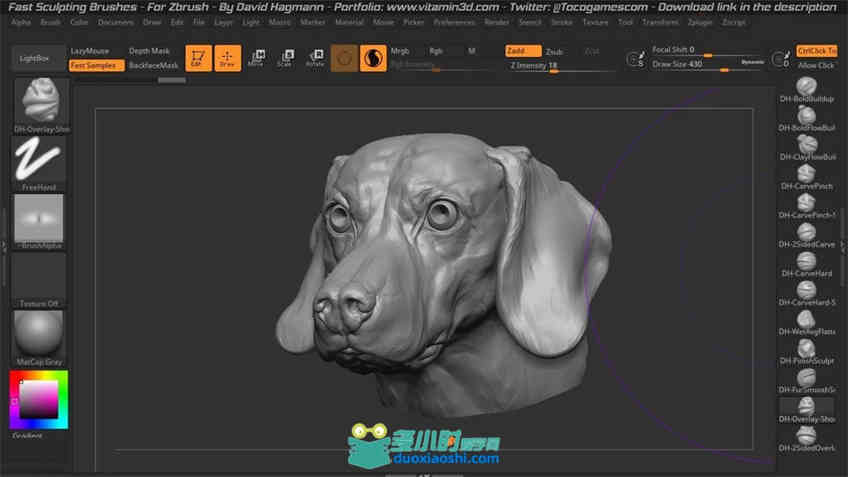Open the Draw menu

[x=152, y=23]
